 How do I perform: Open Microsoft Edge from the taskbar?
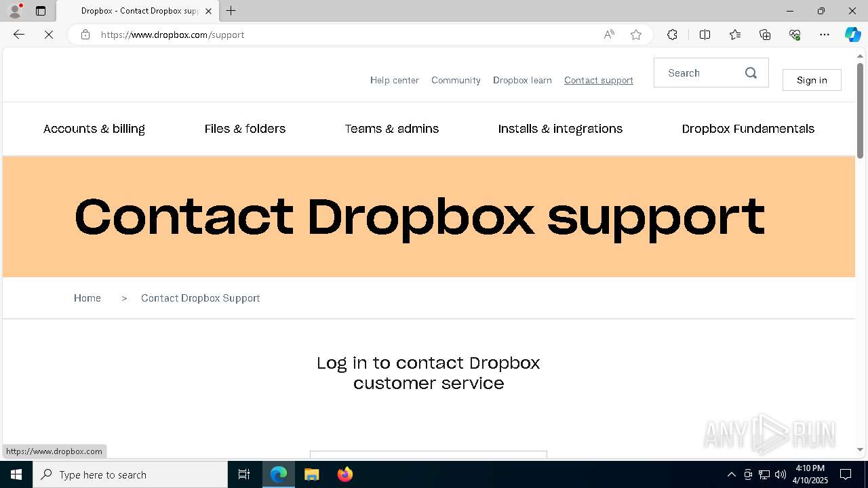tap(279, 474)
